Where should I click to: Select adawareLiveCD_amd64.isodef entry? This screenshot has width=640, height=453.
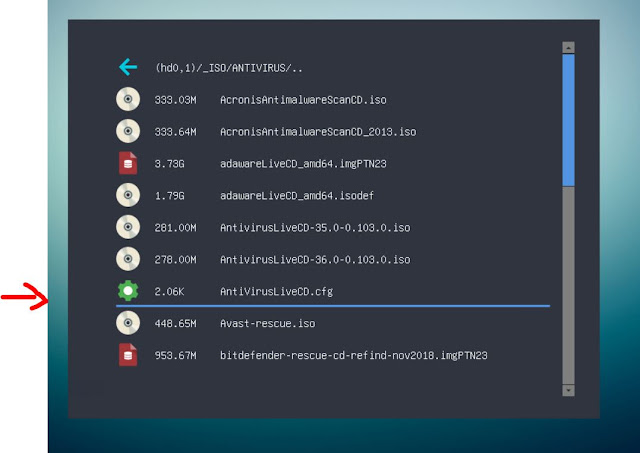(x=297, y=195)
